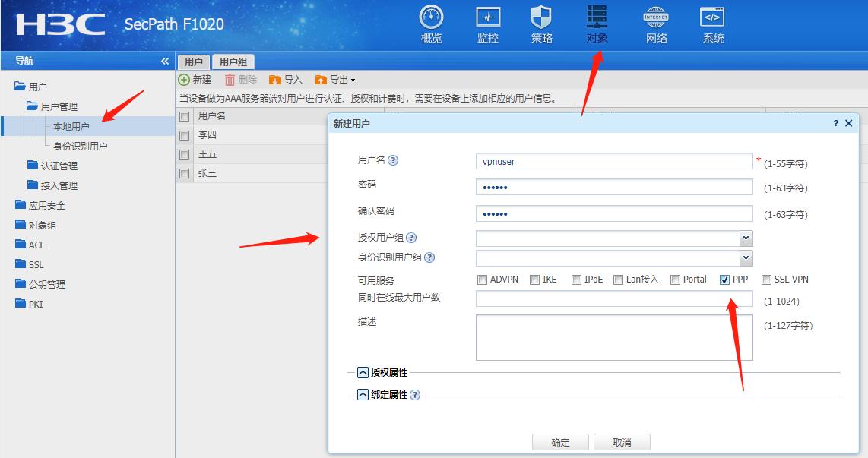868x458 pixels.
Task: Open the 网络 network settings
Action: click(x=655, y=23)
